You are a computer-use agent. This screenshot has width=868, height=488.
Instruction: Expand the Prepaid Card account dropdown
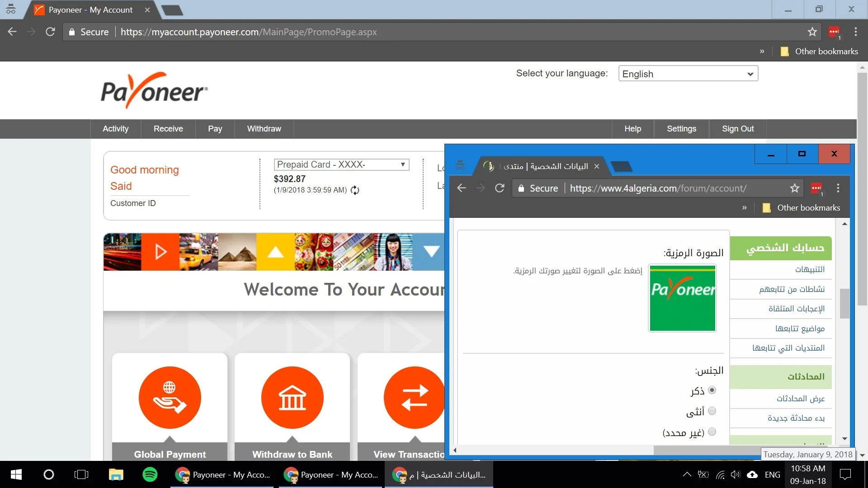point(341,164)
